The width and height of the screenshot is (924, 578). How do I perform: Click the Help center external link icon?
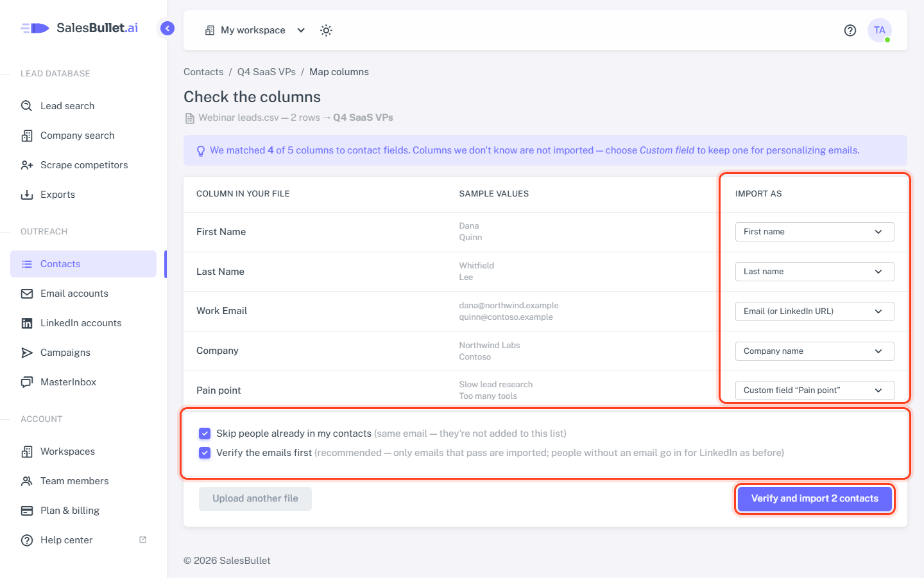click(142, 539)
